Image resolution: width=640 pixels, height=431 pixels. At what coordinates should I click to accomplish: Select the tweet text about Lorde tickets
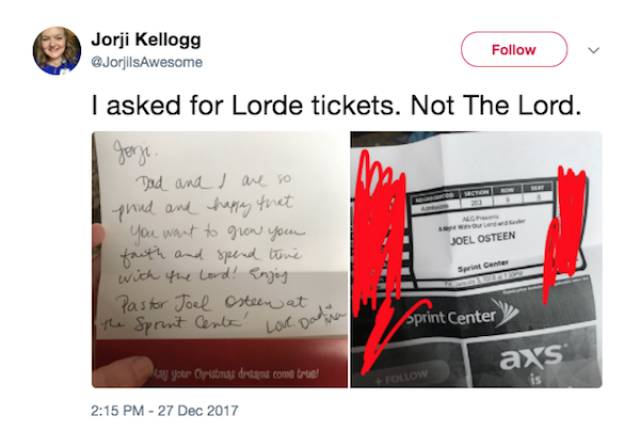point(336,105)
